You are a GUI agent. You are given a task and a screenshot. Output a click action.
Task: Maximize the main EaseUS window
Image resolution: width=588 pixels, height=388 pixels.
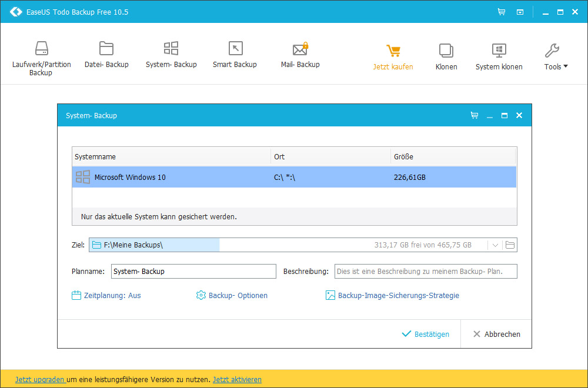560,12
